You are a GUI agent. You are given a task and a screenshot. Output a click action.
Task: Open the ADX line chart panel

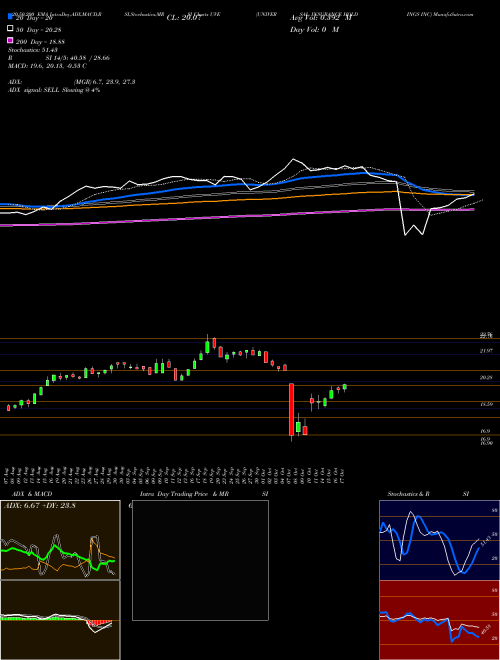(x=60, y=540)
